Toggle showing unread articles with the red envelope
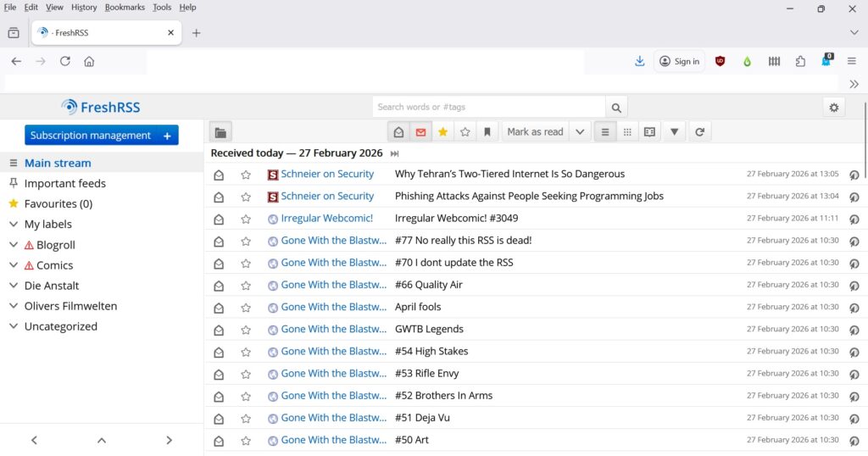 (x=420, y=132)
